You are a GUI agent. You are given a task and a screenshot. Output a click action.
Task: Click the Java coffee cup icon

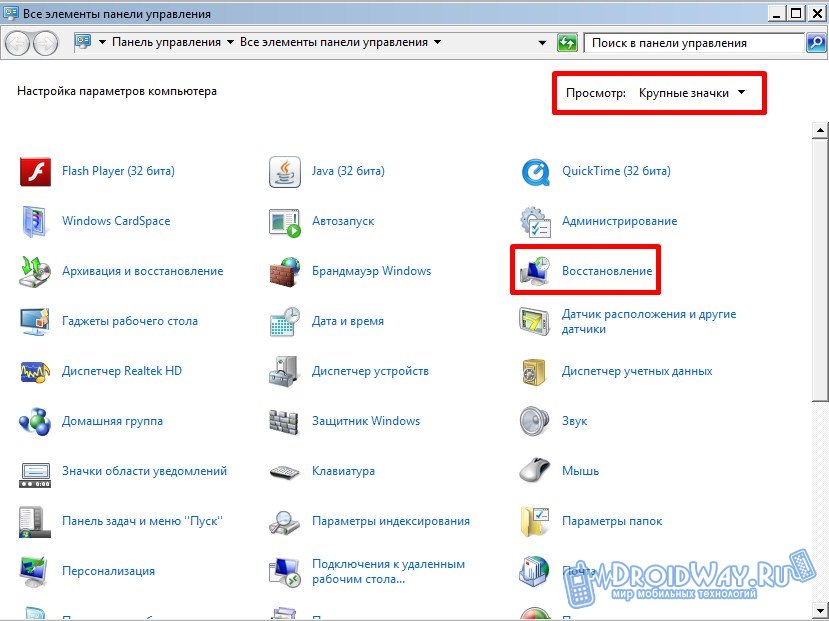coord(285,171)
